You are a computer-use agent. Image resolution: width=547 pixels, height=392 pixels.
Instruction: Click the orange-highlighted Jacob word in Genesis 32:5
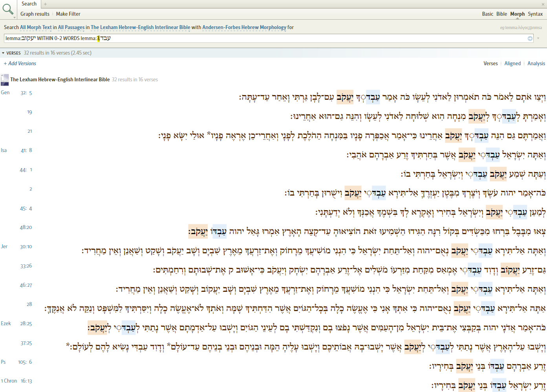click(x=345, y=97)
